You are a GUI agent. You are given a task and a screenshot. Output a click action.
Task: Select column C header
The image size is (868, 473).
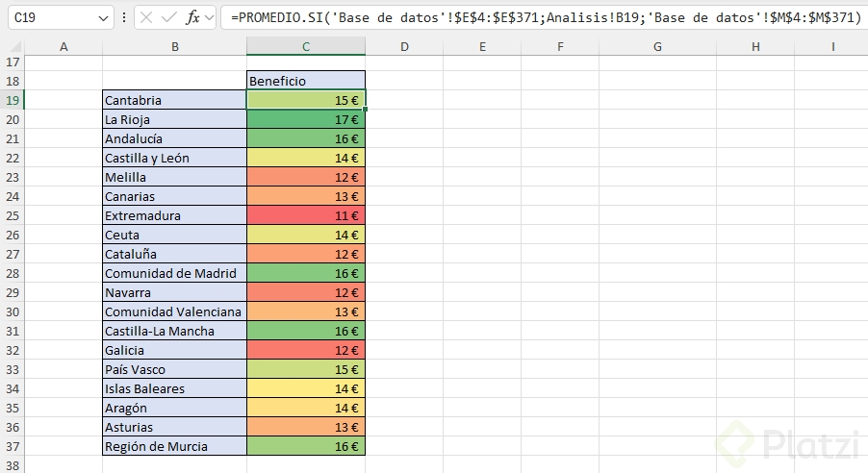click(x=306, y=46)
